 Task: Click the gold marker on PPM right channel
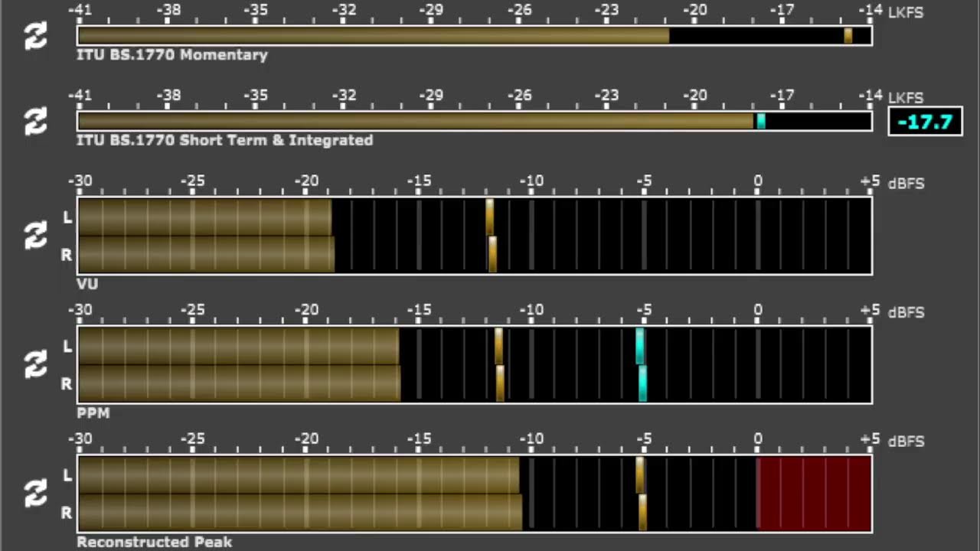pyautogui.click(x=500, y=383)
